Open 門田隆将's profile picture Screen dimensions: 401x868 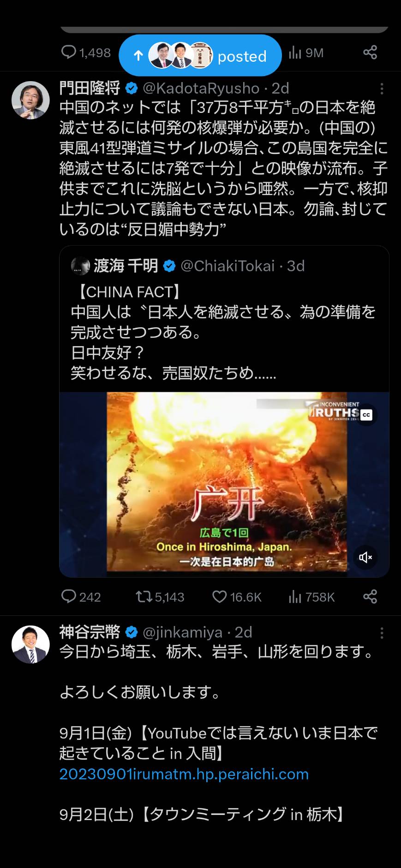click(30, 100)
